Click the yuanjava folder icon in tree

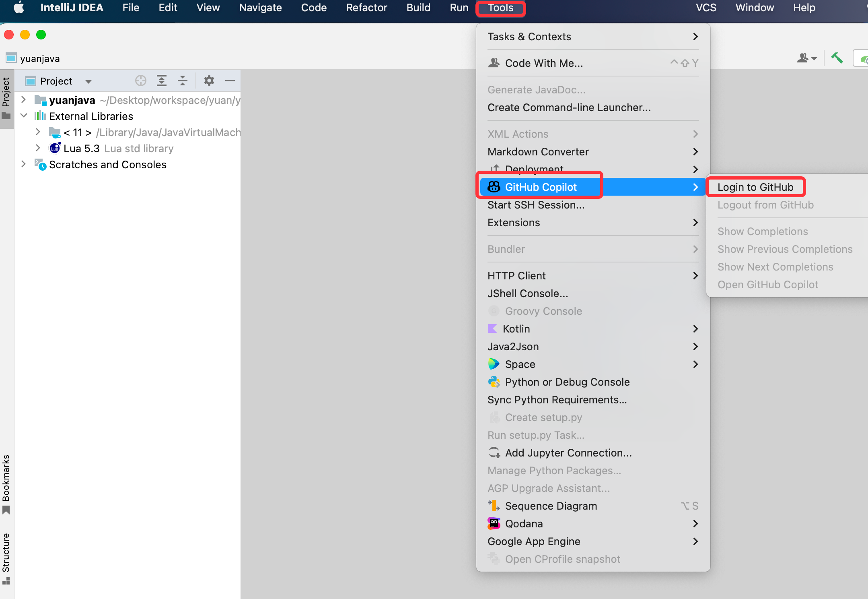coord(40,100)
